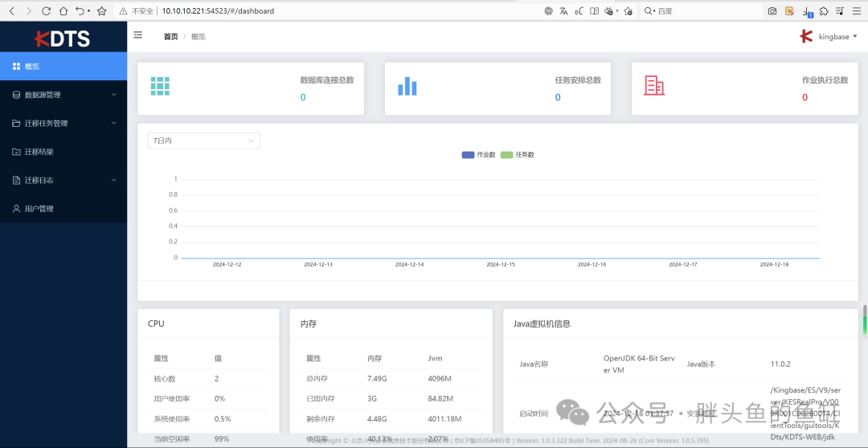Click the browser screenshot camera icon
The width and height of the screenshot is (868, 448).
(772, 11)
